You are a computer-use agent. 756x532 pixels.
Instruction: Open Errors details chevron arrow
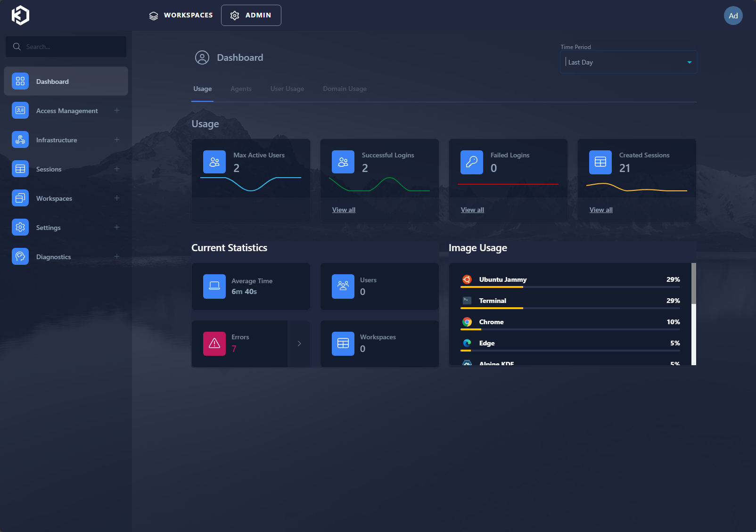[299, 344]
